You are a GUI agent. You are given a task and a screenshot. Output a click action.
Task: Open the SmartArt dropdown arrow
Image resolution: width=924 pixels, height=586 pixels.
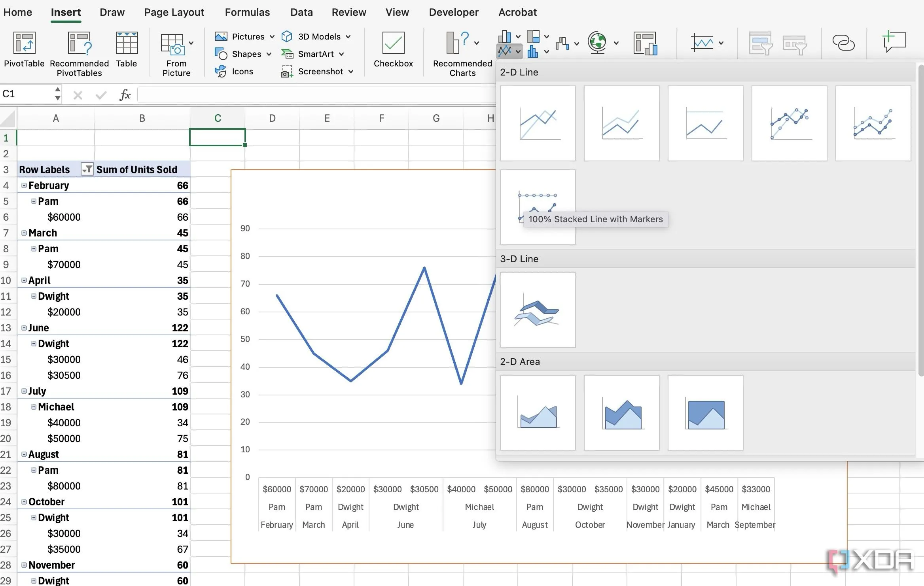click(x=341, y=54)
